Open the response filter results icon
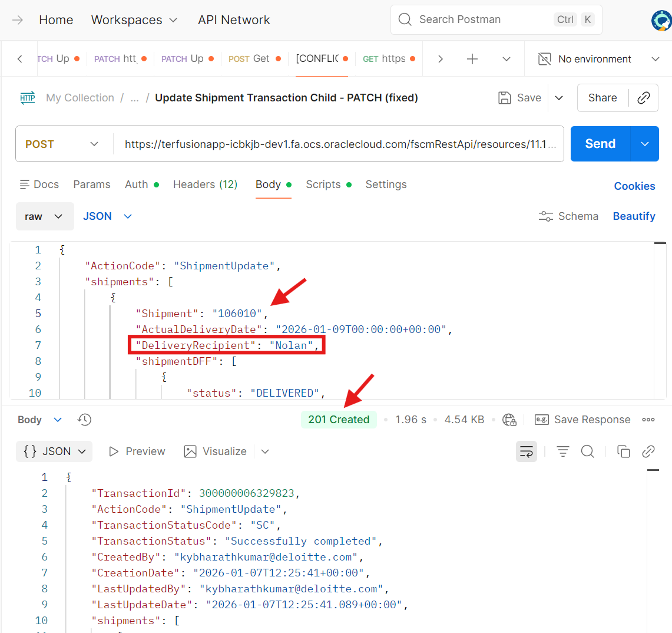 click(562, 451)
